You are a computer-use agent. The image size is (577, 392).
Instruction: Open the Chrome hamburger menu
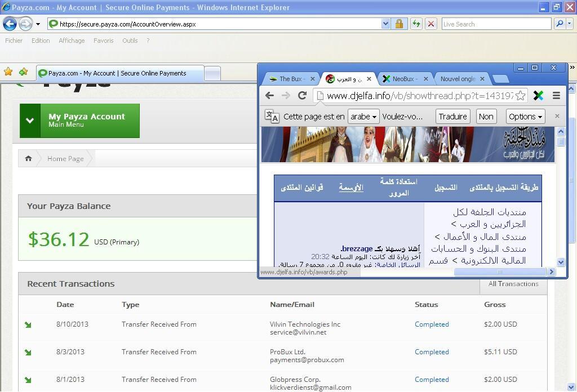click(x=556, y=96)
